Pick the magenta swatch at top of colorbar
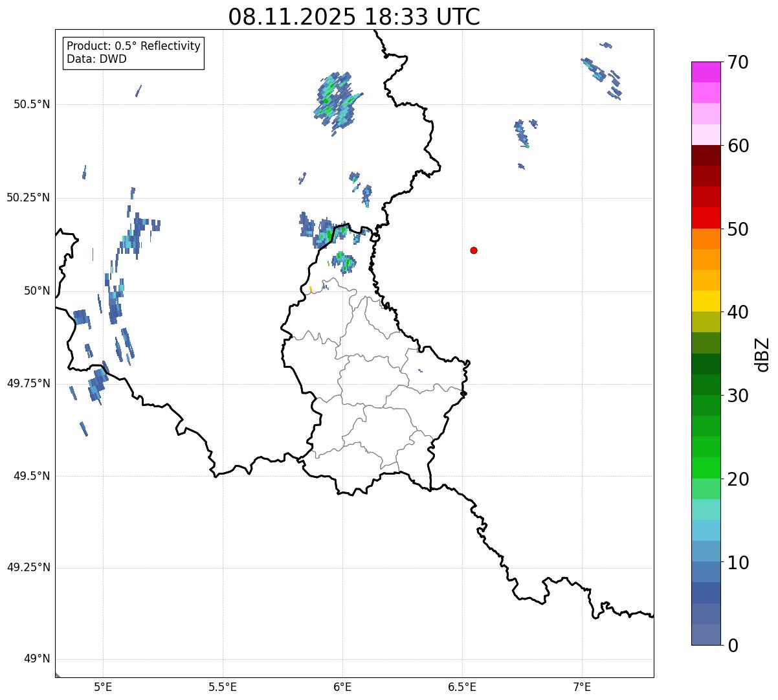Screen dimensions: 778x700 706,72
